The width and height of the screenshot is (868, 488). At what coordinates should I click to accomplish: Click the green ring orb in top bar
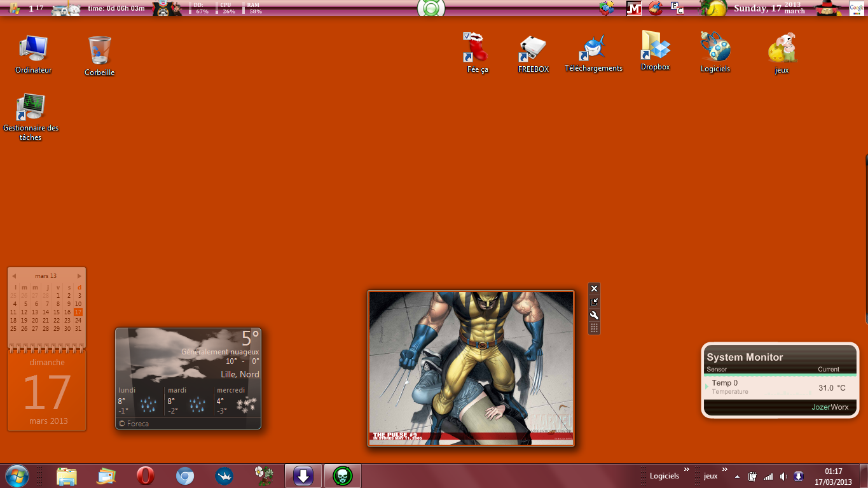[431, 8]
